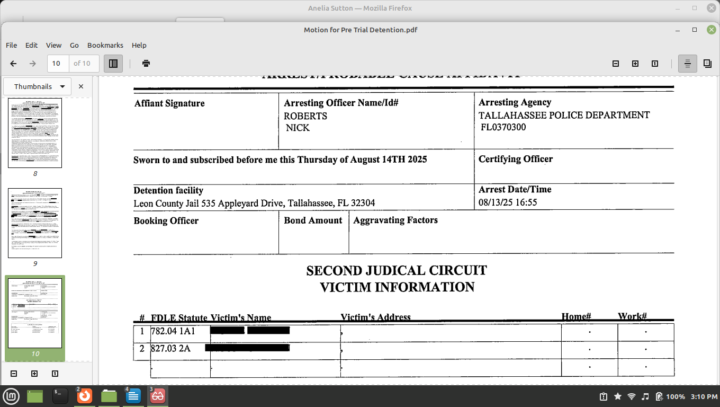Click the 'Affiant Signature' label
720x407 pixels.
(169, 103)
